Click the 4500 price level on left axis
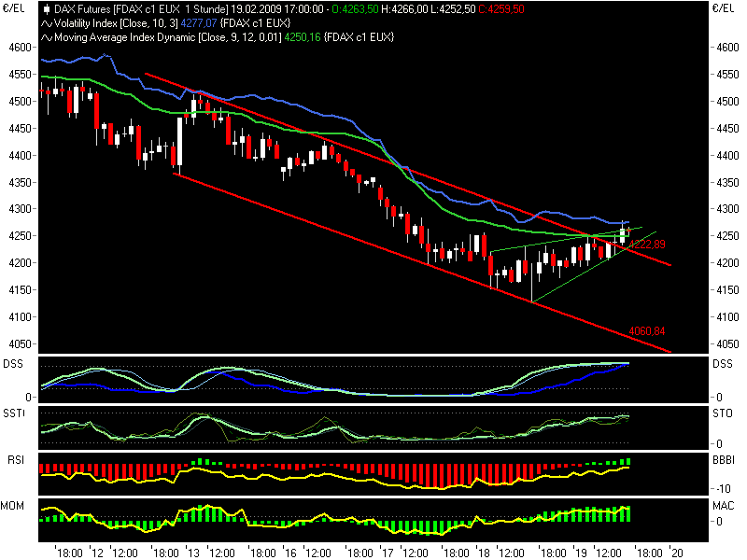 [x=20, y=102]
